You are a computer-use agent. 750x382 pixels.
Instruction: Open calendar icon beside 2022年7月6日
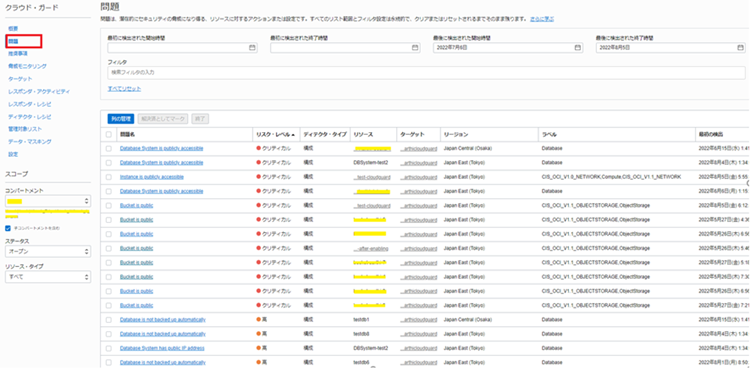577,48
